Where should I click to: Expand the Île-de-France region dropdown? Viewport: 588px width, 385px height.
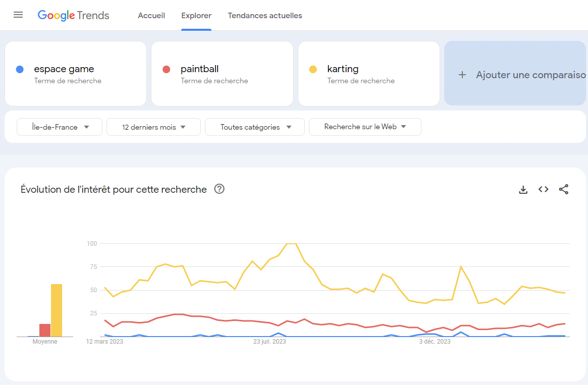tap(60, 127)
